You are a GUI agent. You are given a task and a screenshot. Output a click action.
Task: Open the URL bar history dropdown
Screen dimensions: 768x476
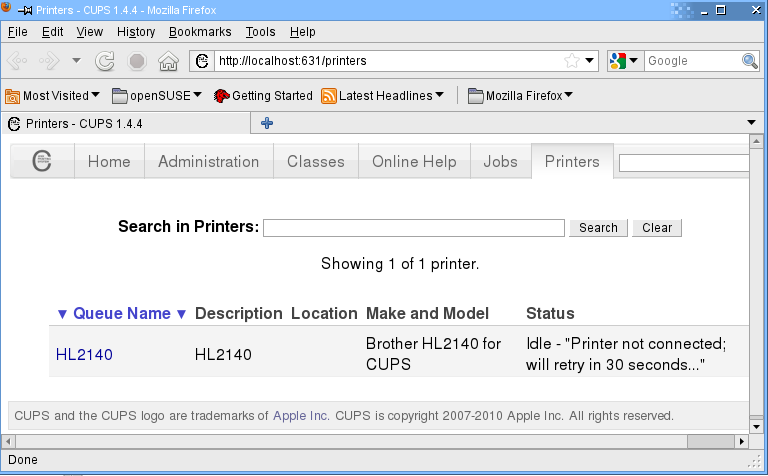(590, 61)
